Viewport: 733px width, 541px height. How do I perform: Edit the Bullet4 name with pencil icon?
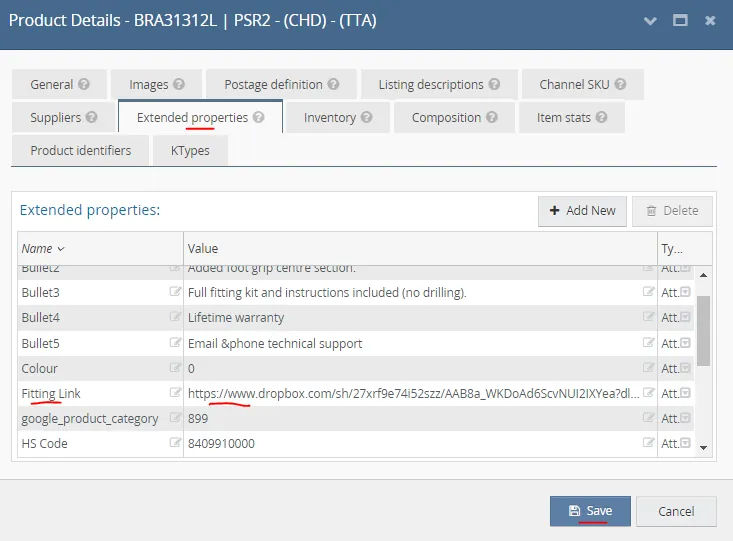tap(175, 317)
